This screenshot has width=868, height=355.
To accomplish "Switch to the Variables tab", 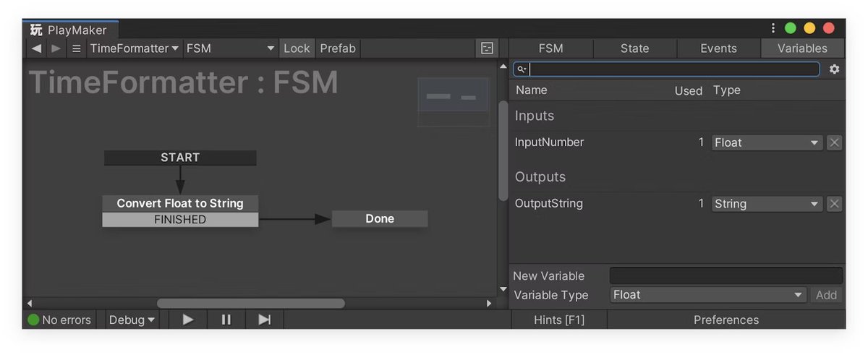I will pyautogui.click(x=802, y=48).
